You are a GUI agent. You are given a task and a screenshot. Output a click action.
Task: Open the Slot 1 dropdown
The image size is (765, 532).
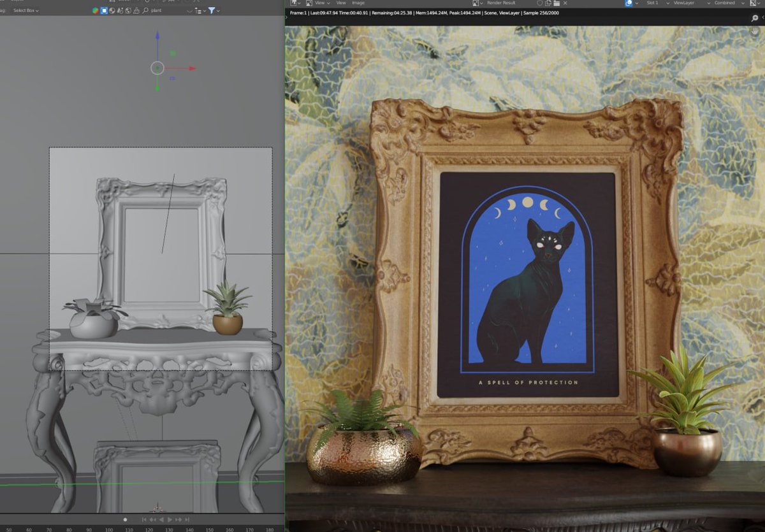pyautogui.click(x=657, y=3)
